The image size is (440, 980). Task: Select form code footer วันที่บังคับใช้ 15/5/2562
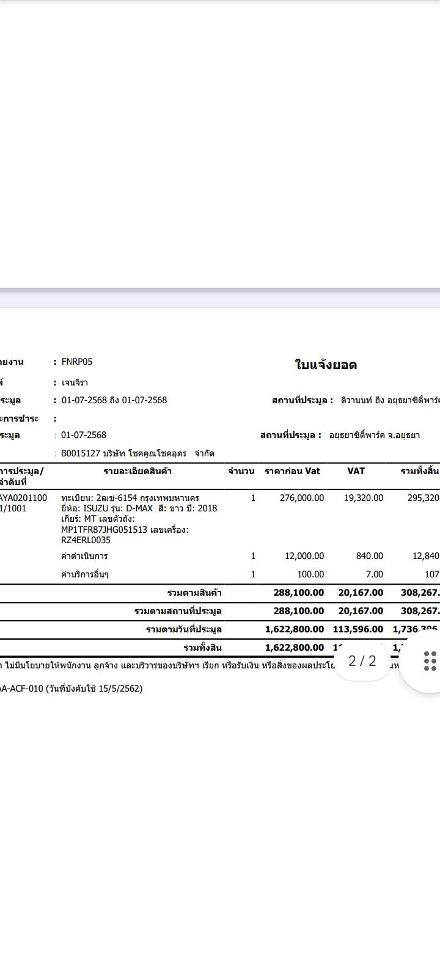click(94, 689)
